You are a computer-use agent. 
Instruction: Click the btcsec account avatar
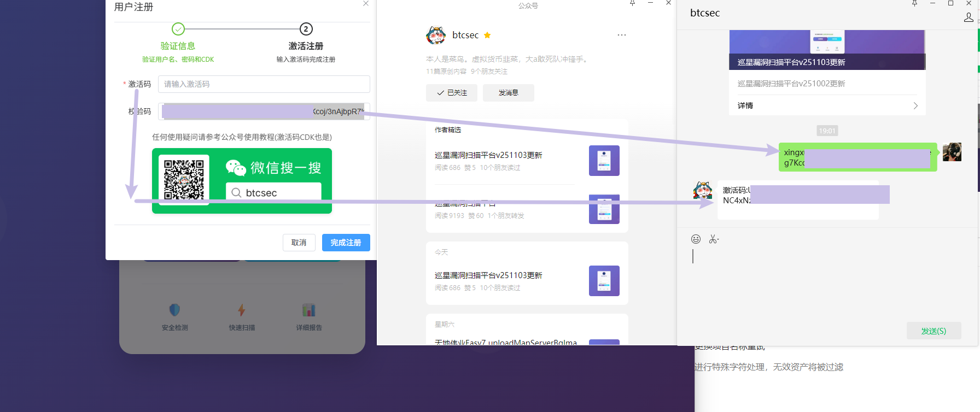point(436,35)
